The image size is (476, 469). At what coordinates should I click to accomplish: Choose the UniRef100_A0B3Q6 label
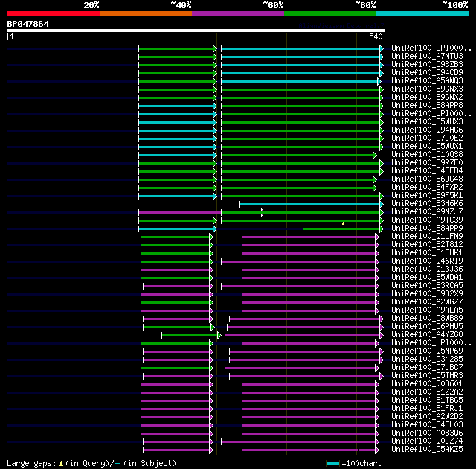coord(427,433)
